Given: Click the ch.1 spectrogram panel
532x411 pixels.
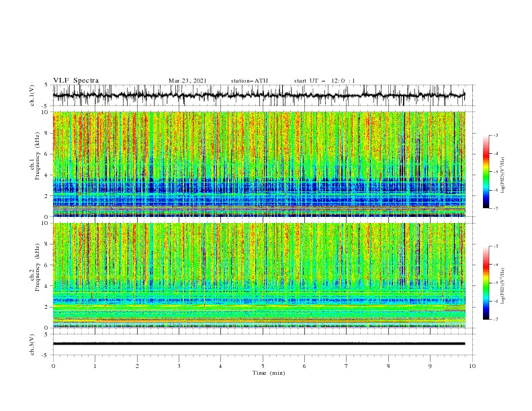Looking at the screenshot, I should coord(259,164).
